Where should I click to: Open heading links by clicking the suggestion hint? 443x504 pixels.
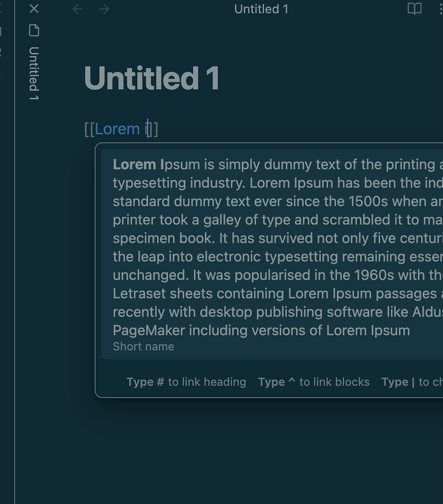coord(186,382)
